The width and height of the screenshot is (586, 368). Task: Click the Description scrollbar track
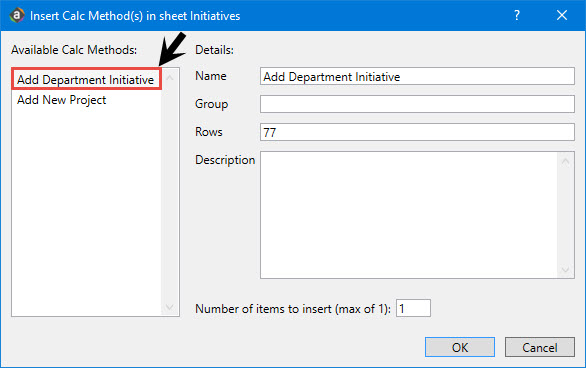pos(565,216)
